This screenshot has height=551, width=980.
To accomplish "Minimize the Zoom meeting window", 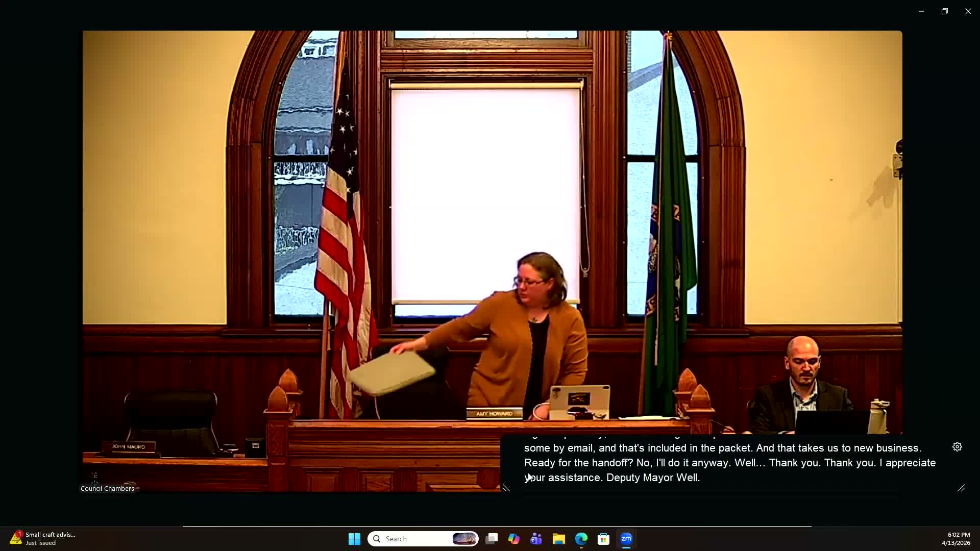I will pos(921,11).
